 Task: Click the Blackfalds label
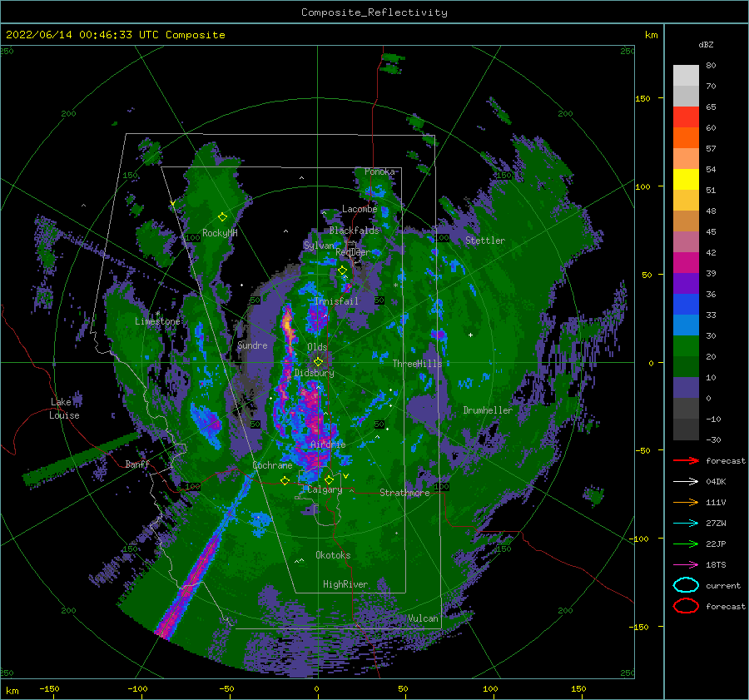coord(354,231)
